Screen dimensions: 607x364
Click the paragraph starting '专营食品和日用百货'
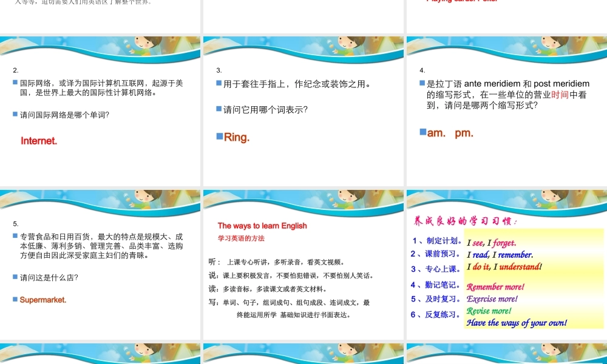coord(101,246)
